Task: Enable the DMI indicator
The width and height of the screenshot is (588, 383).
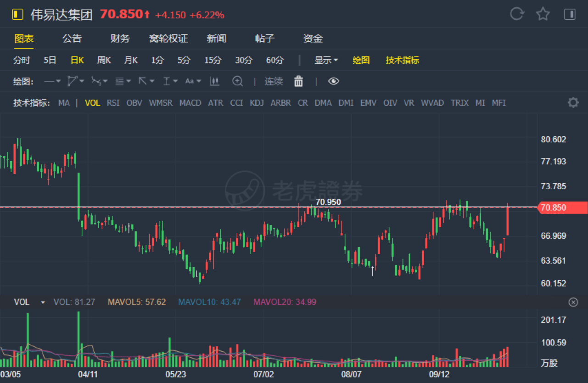Action: 346,103
